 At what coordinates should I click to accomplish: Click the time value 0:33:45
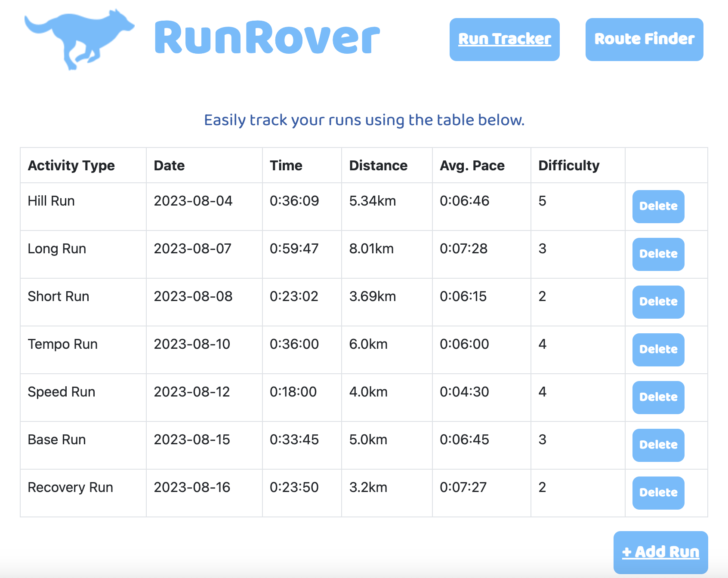[294, 440]
